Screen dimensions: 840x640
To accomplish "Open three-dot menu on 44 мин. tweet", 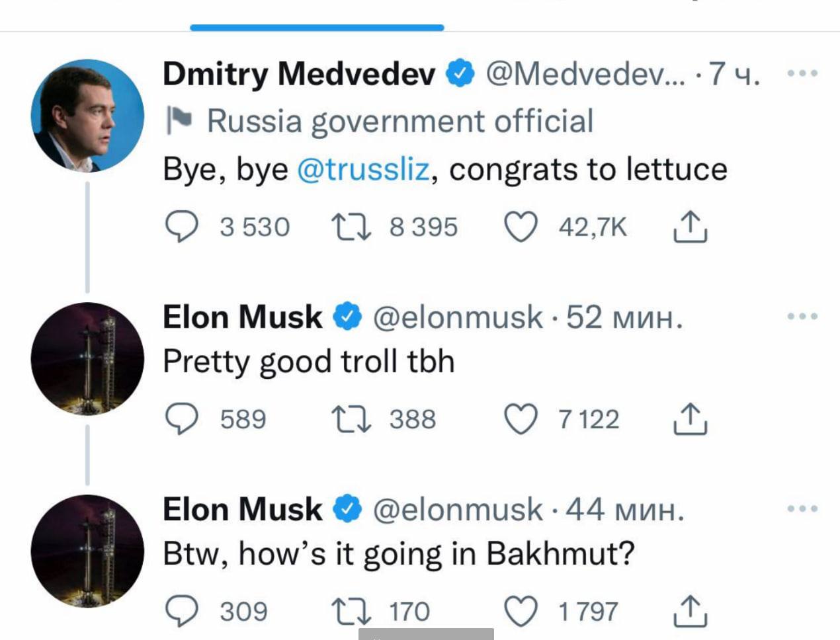I will (x=802, y=509).
